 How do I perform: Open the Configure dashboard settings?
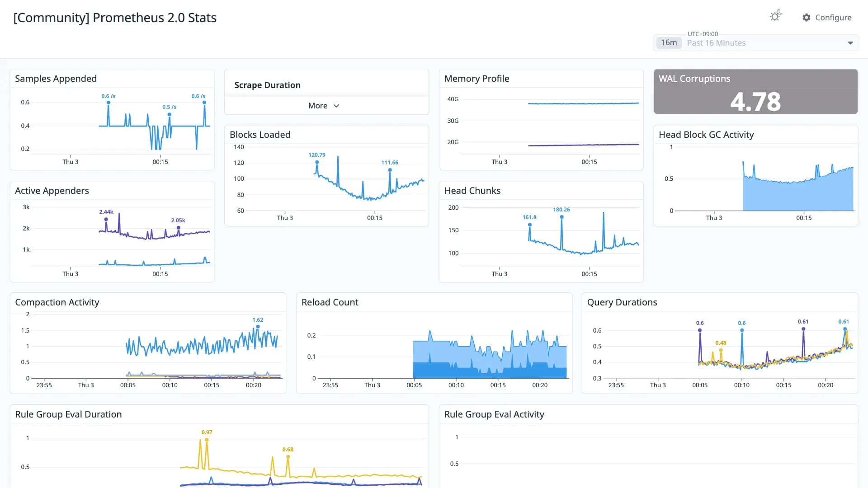(x=827, y=17)
